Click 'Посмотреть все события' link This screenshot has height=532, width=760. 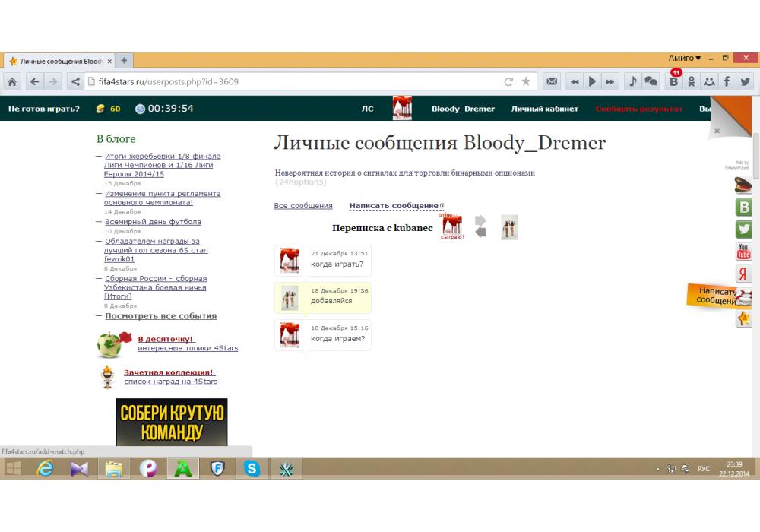[x=160, y=316]
